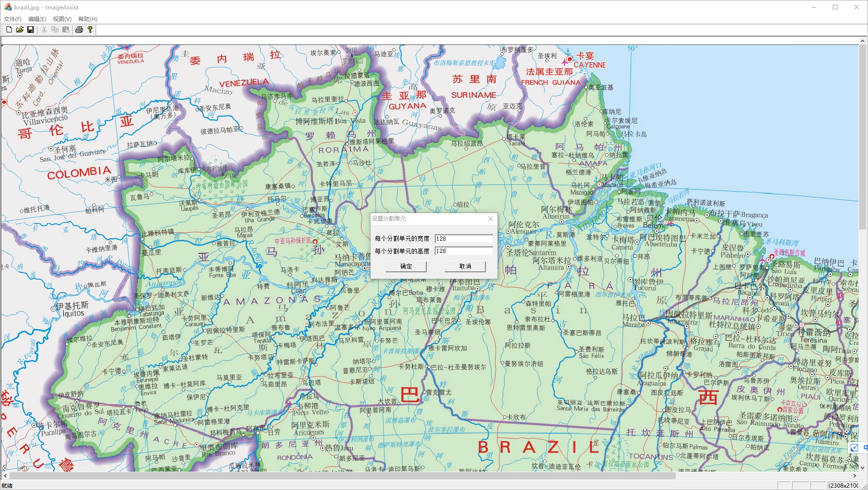This screenshot has width=868, height=490.
Task: Click the 每个分割单元的宽度 label
Action: coord(402,239)
